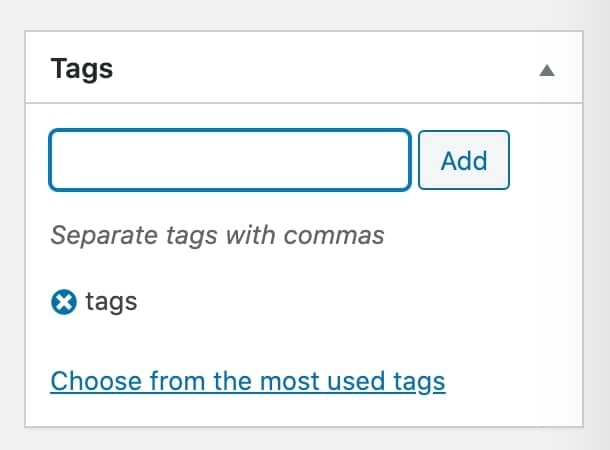Open Choose from the most used tags
This screenshot has height=450, width=610.
pos(248,381)
